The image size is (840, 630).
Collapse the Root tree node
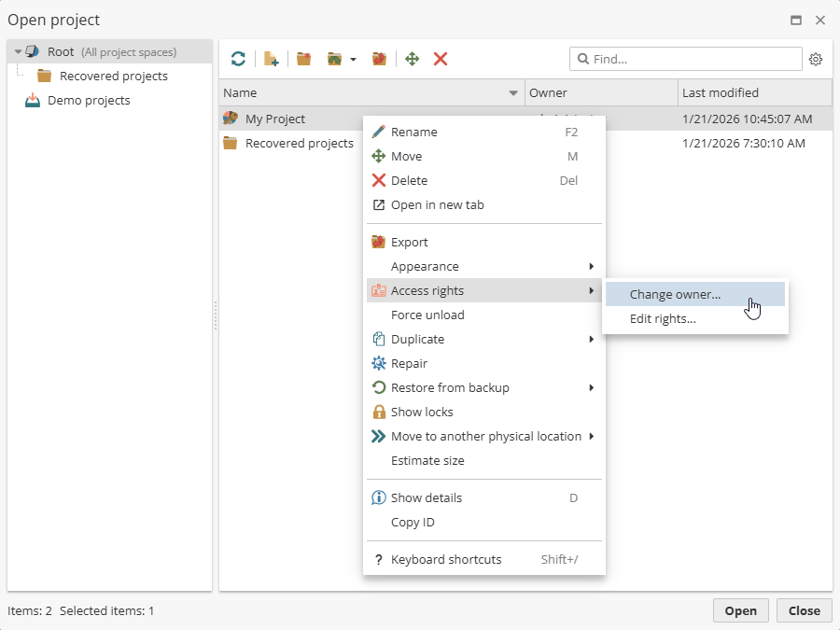[x=18, y=52]
